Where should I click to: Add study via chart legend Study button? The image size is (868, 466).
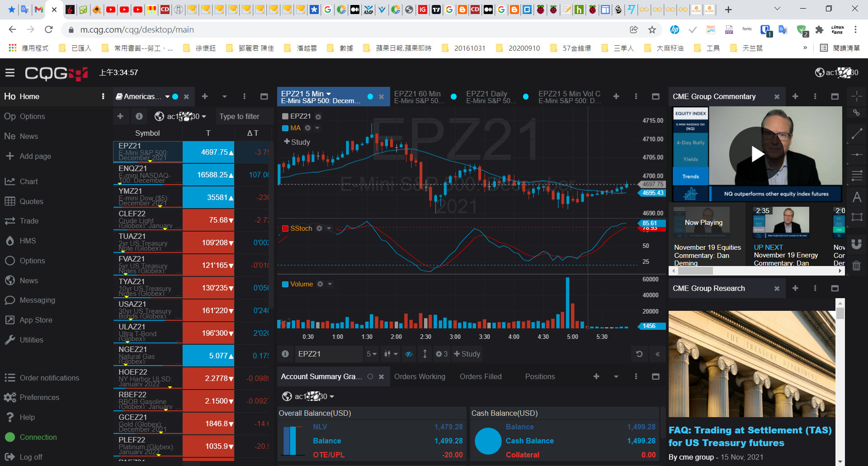(x=297, y=142)
